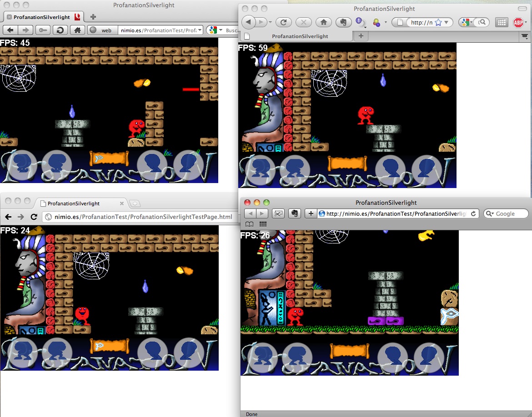Viewport: 532px width, 417px height.
Task: Click the Adblock Plus ABP icon
Action: click(518, 22)
